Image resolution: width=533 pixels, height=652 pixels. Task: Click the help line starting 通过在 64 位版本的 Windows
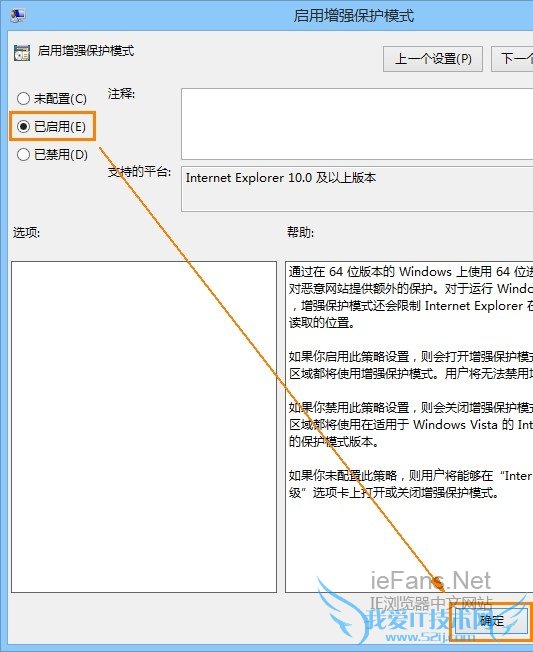pyautogui.click(x=411, y=272)
